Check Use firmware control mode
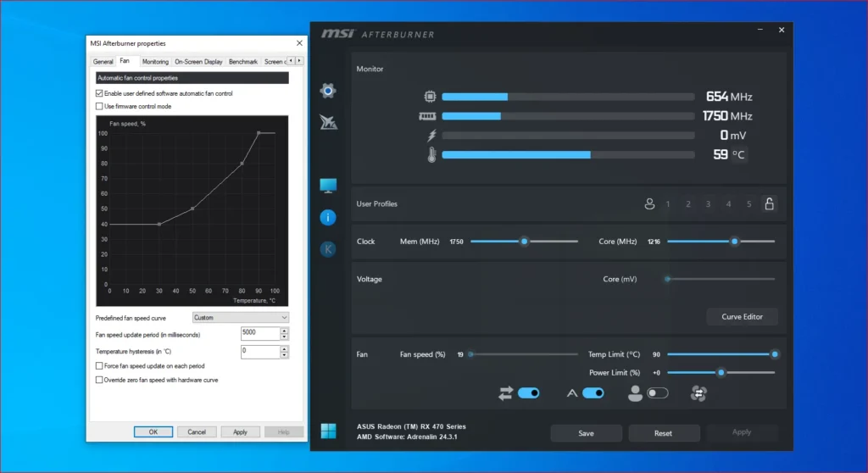Screen dimensions: 868x473 tap(99, 106)
